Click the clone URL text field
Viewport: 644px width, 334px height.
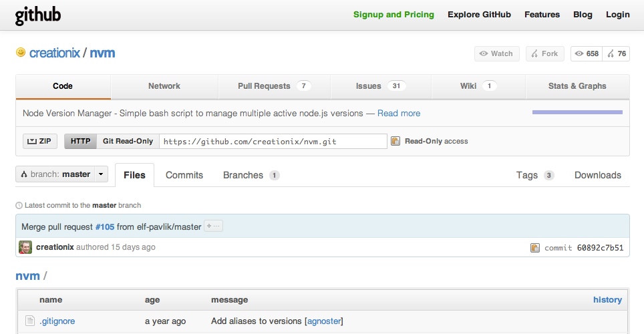[273, 142]
